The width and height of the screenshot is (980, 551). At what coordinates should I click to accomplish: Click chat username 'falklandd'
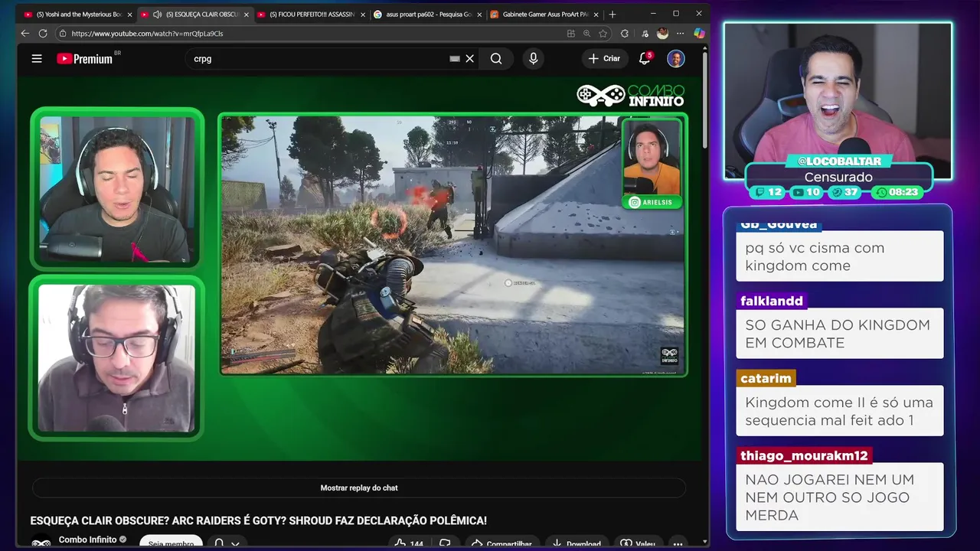(772, 301)
